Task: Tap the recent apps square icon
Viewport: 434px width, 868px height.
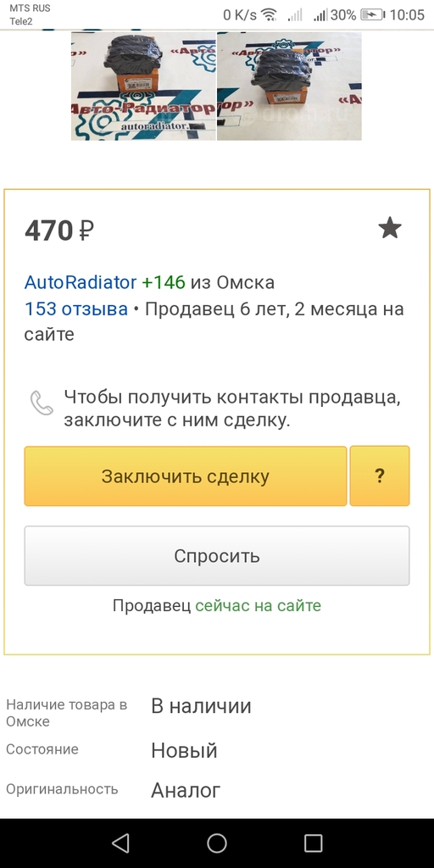Action: (314, 843)
